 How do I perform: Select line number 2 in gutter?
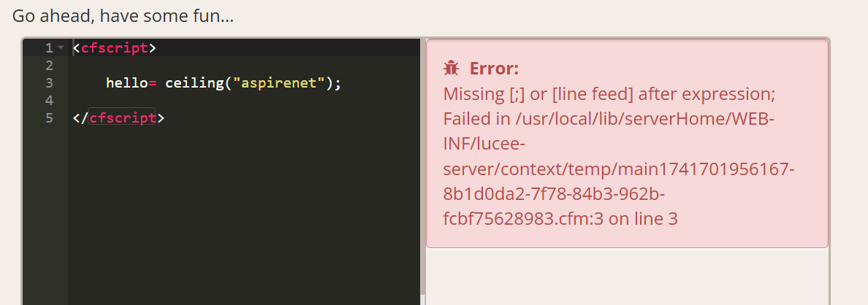coord(49,65)
